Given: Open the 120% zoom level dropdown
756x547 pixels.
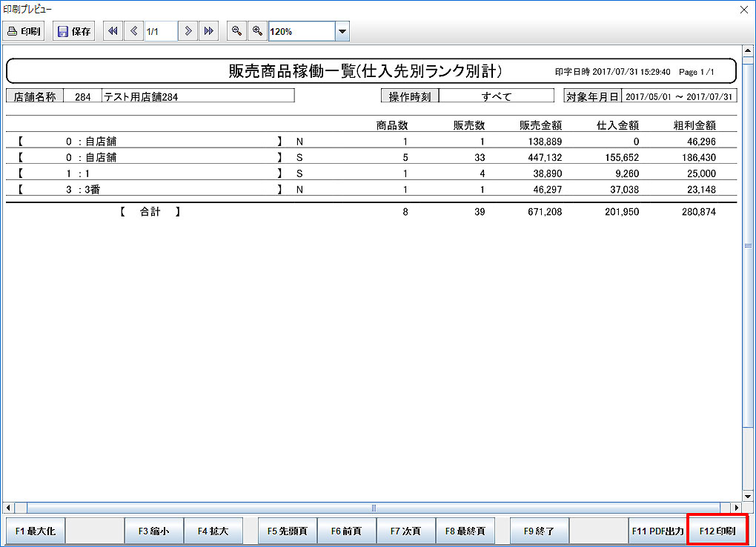Looking at the screenshot, I should [x=342, y=32].
